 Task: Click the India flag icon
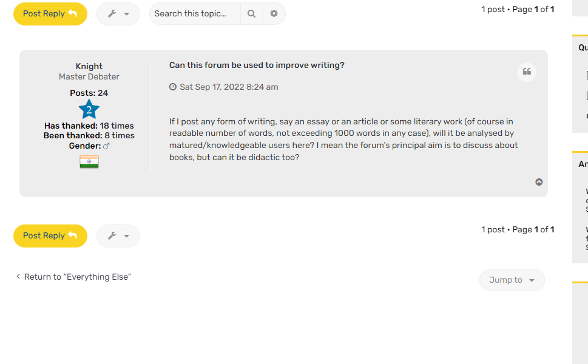point(89,162)
